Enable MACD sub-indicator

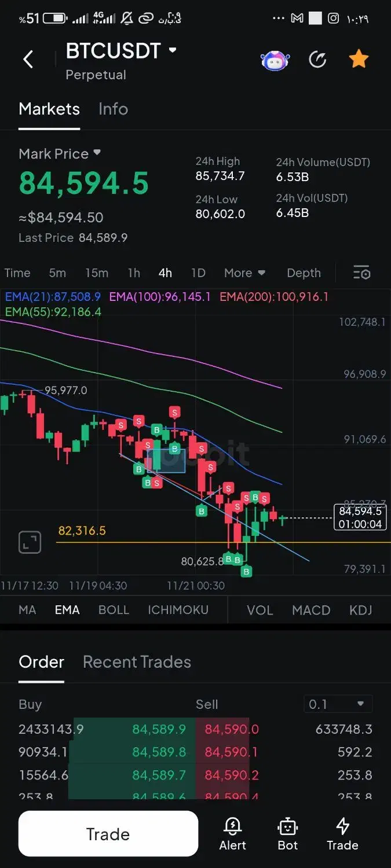coord(311,610)
